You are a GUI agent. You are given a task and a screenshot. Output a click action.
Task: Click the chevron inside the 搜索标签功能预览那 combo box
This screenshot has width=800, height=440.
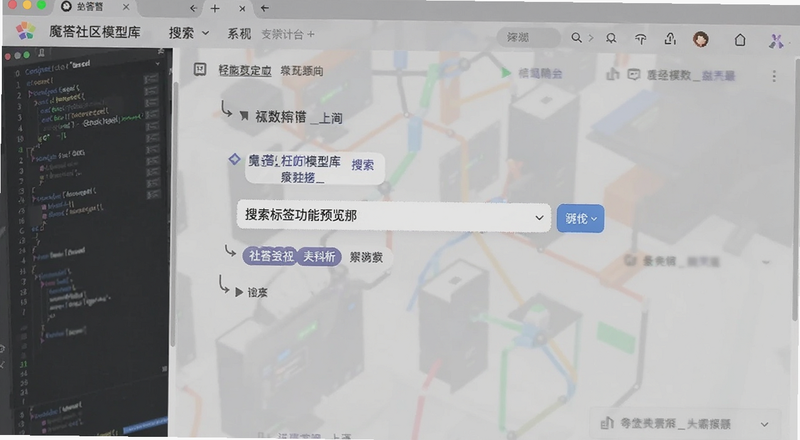coord(539,218)
